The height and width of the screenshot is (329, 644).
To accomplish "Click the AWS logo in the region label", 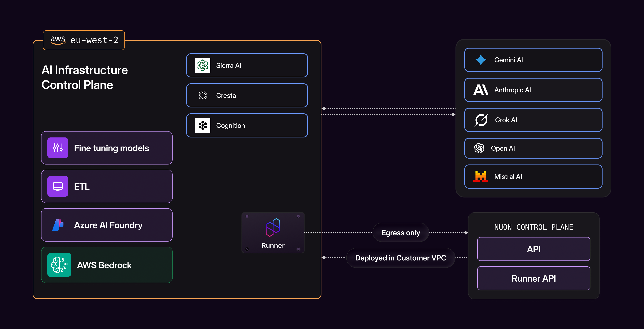I will tap(58, 40).
